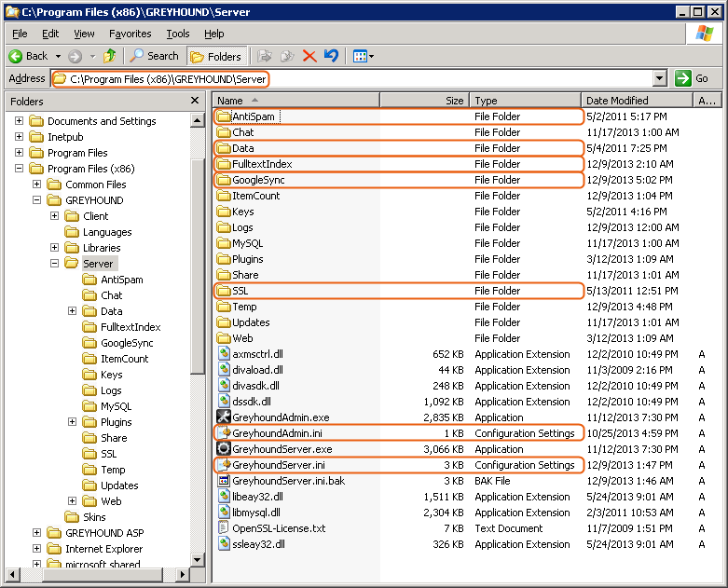Image resolution: width=728 pixels, height=588 pixels.
Task: Go up one folder level
Action: [x=110, y=56]
